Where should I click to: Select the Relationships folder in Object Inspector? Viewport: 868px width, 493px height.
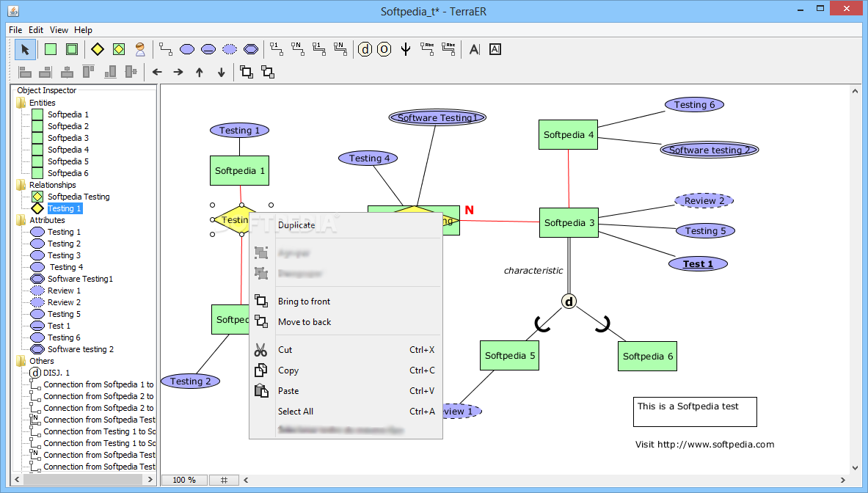(x=53, y=185)
